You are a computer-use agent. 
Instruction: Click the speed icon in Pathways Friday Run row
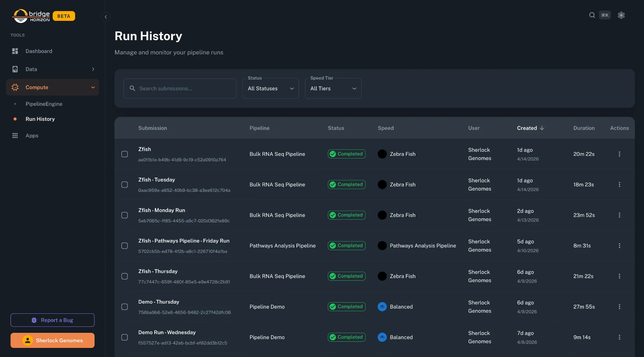tap(382, 246)
